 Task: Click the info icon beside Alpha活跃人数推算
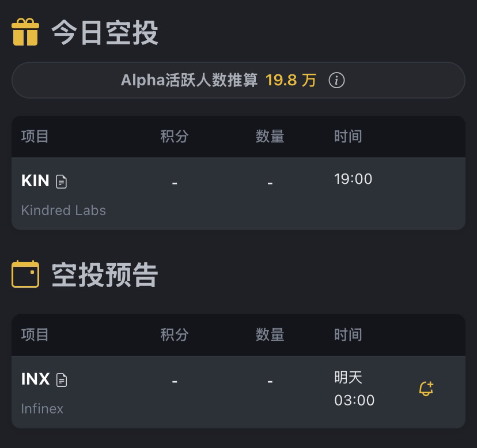(336, 80)
